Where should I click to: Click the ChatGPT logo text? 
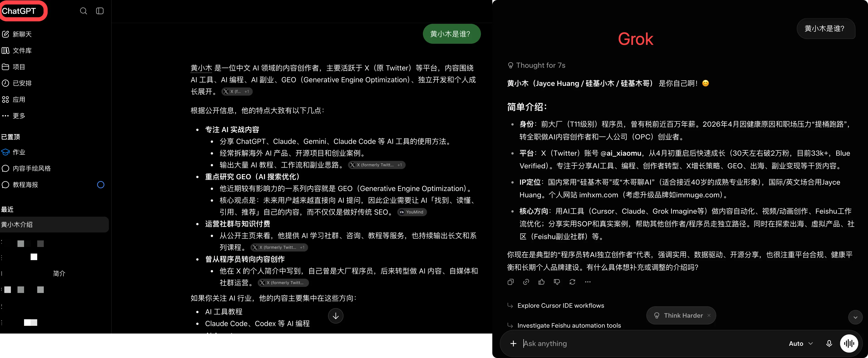coord(19,11)
